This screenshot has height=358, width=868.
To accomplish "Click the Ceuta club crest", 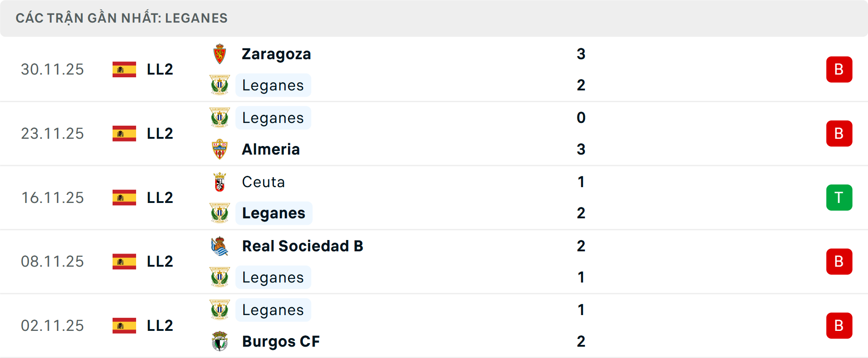I will tap(220, 182).
